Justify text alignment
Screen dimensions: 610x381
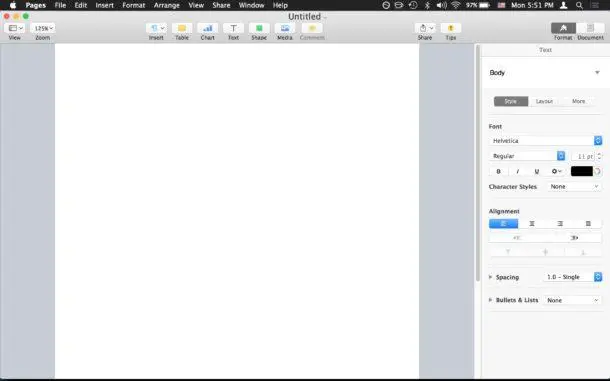pyautogui.click(x=588, y=223)
